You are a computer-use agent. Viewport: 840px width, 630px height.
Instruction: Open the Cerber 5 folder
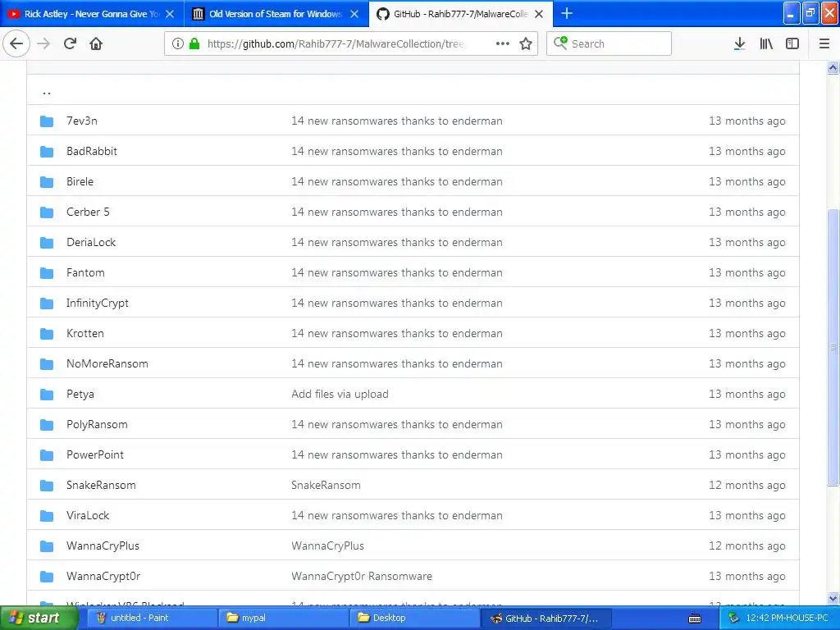tap(88, 212)
